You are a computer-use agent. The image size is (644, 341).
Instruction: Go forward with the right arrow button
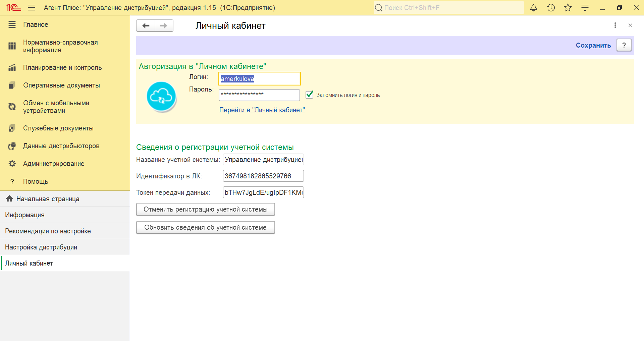[x=164, y=25]
